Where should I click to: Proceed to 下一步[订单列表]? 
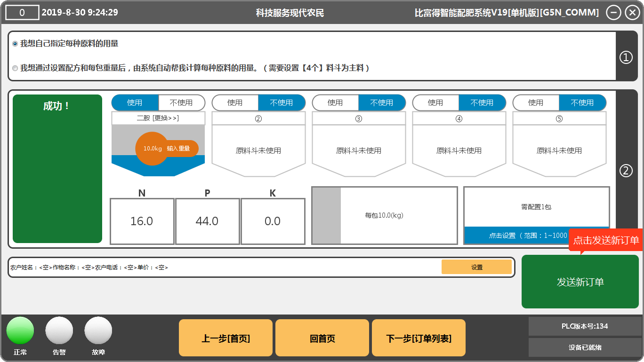[x=419, y=338]
